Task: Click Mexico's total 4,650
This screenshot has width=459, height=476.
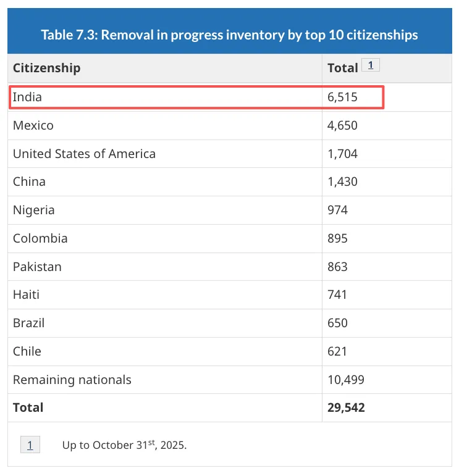Action: (x=343, y=125)
